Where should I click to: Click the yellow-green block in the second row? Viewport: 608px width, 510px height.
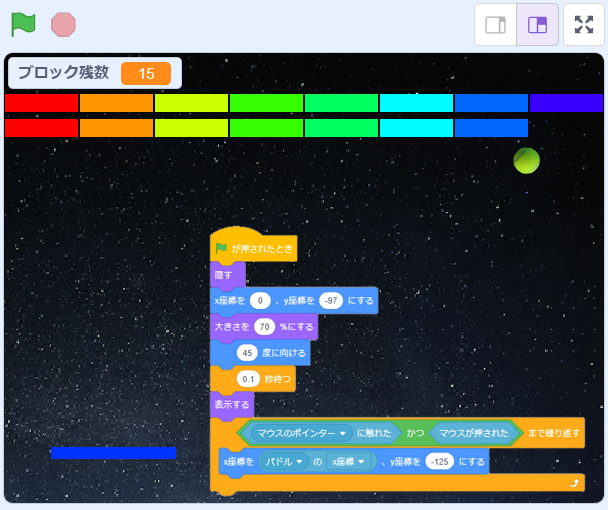(192, 128)
